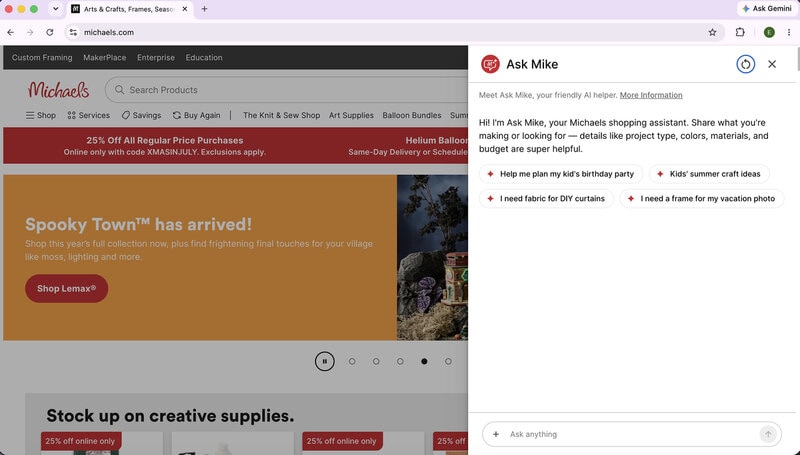The width and height of the screenshot is (800, 455).
Task: Select the fifth carousel slide dot
Action: [448, 361]
